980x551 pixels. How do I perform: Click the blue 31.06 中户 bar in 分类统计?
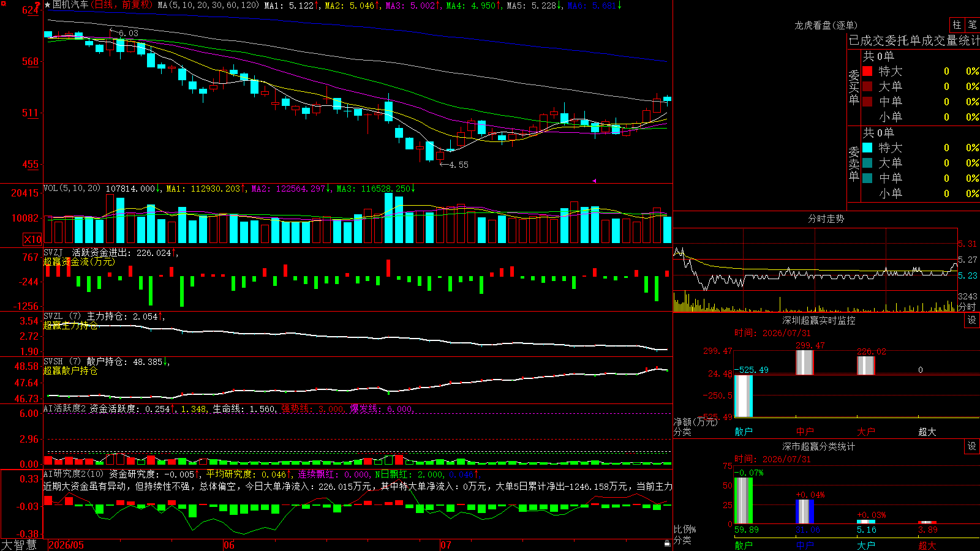coord(805,512)
